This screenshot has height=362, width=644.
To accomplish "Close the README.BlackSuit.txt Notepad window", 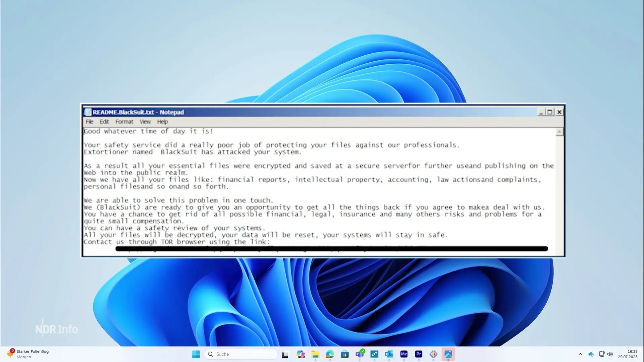I will tap(559, 112).
